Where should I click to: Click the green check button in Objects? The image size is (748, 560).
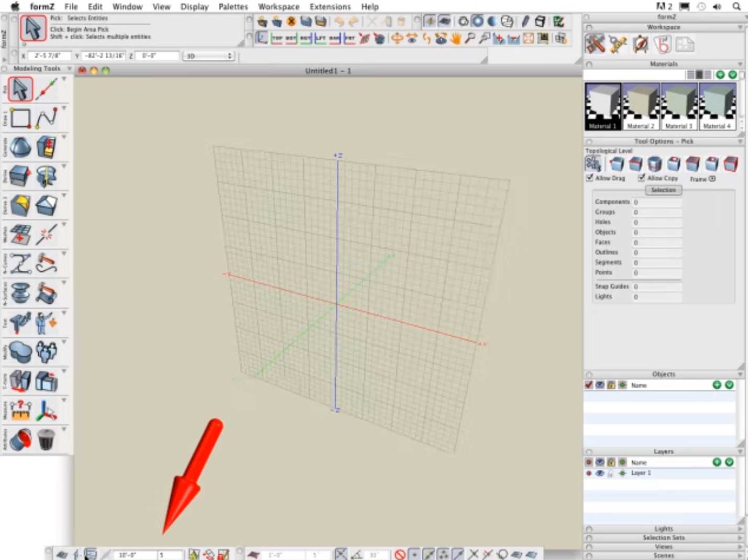[x=729, y=385]
